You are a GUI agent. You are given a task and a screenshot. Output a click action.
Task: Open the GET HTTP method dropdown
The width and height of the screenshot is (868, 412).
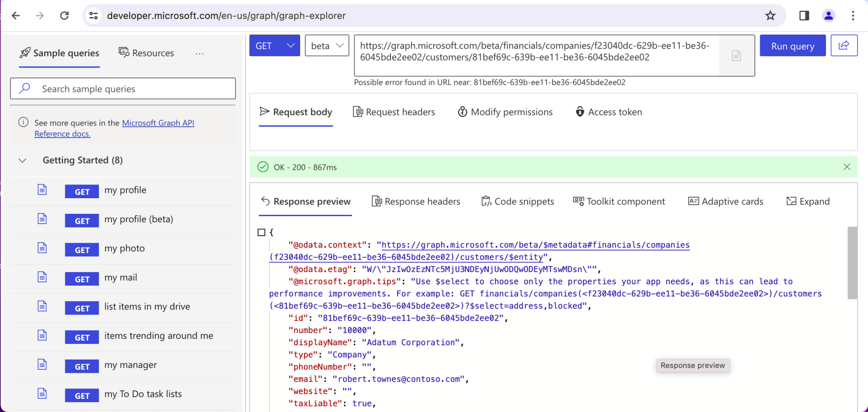point(275,46)
